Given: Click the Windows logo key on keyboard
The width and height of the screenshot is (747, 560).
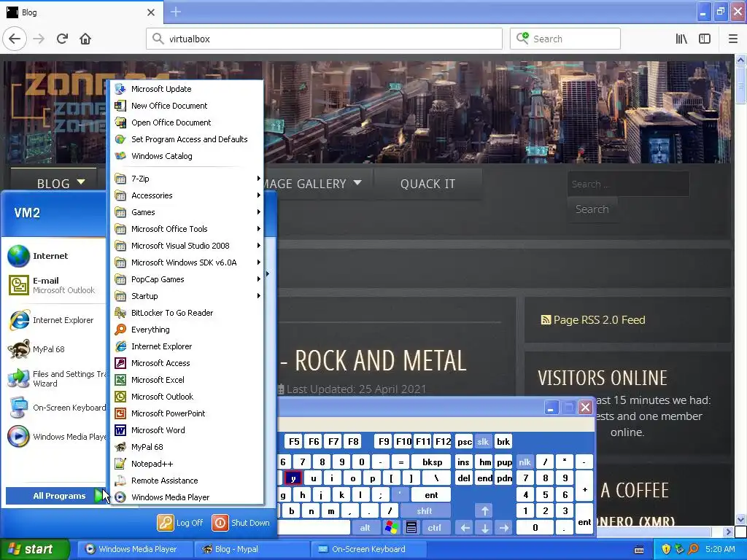Looking at the screenshot, I should 392,528.
